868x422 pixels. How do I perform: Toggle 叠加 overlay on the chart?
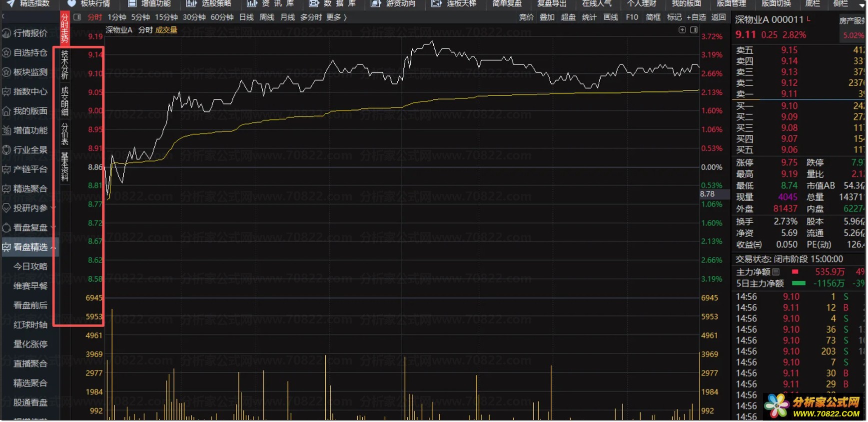click(x=547, y=17)
